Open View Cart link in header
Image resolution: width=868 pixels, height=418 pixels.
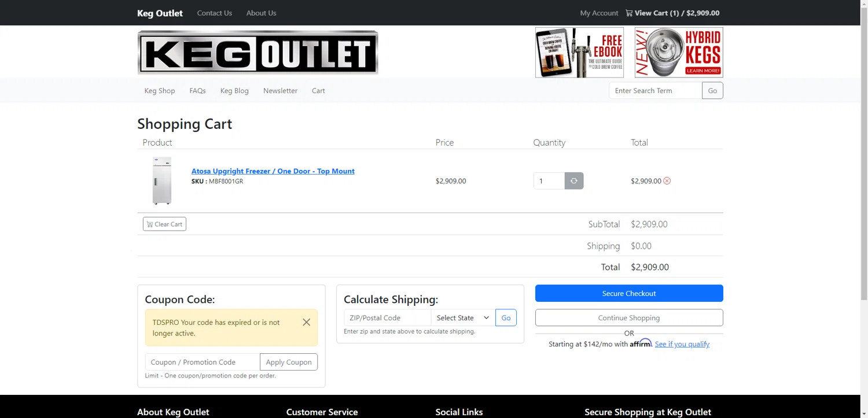tap(672, 13)
